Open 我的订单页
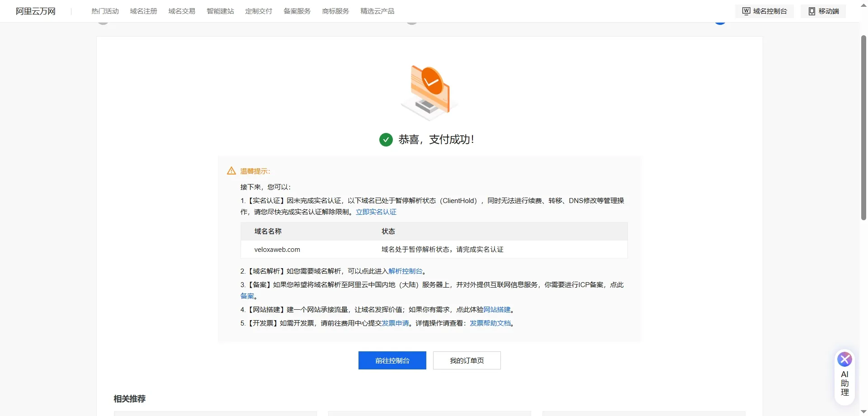 tap(467, 360)
